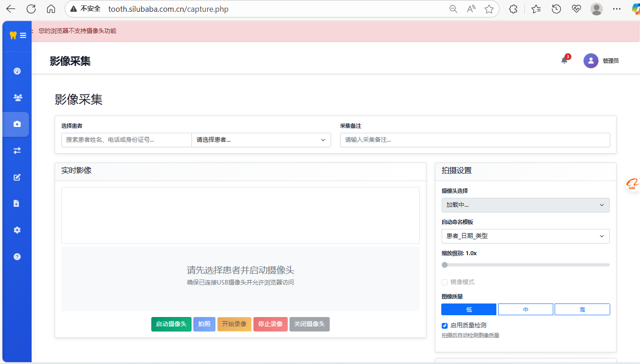Toggle the sidebar hamburger menu
This screenshot has height=364, width=640.
(x=23, y=35)
